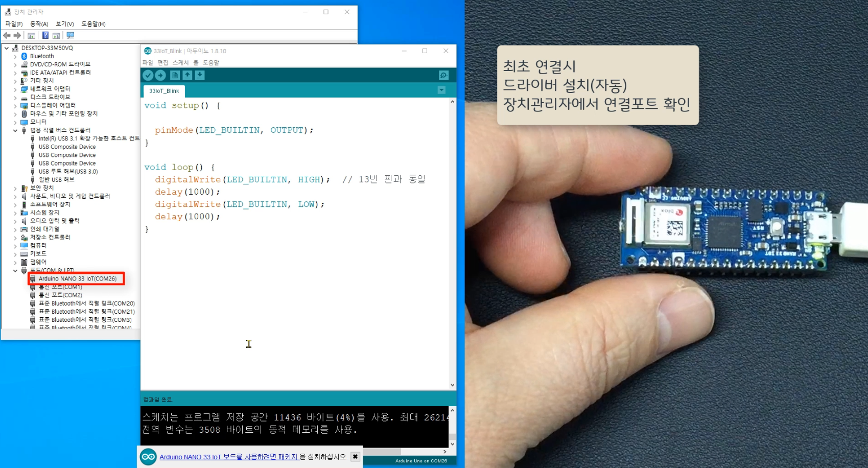
Task: Select Bluetooth serial link (COM3) item
Action: pyautogui.click(x=85, y=320)
